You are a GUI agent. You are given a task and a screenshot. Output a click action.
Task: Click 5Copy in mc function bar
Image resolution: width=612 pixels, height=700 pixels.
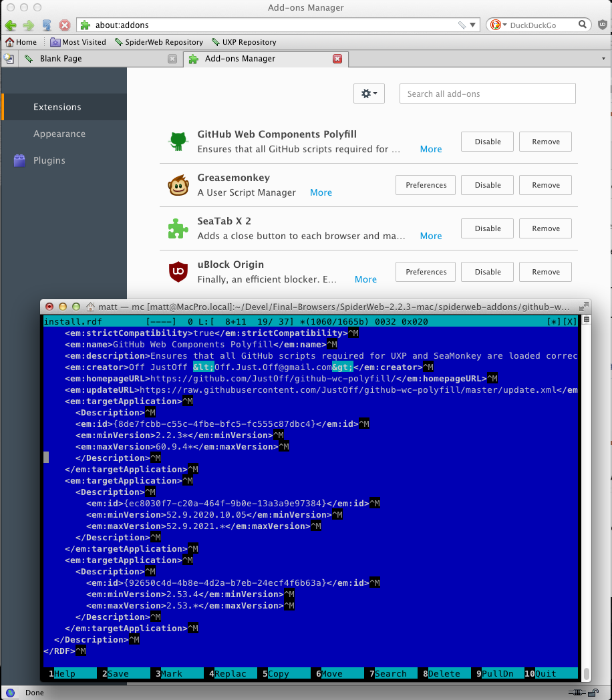point(283,673)
